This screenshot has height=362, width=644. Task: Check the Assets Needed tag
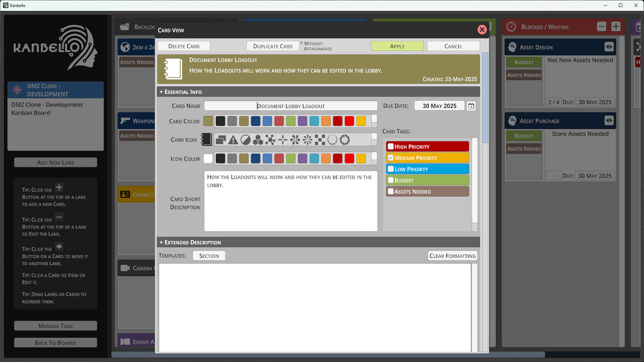point(390,191)
